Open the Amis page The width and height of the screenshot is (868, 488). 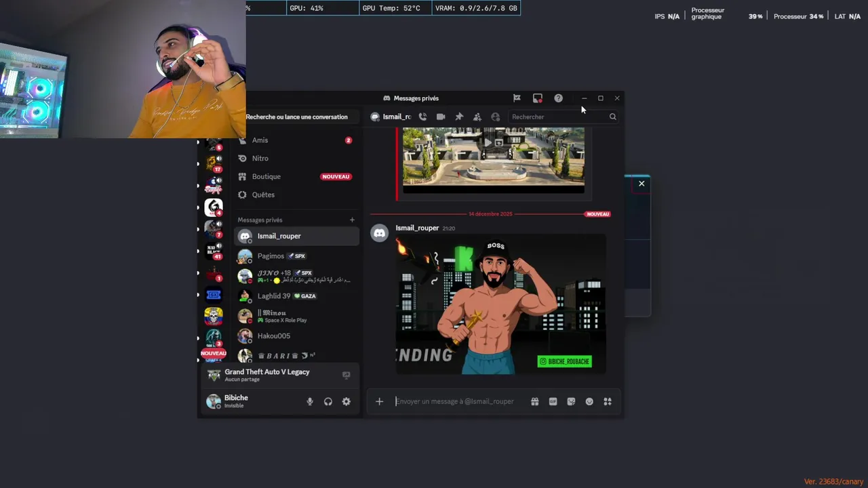(x=296, y=140)
